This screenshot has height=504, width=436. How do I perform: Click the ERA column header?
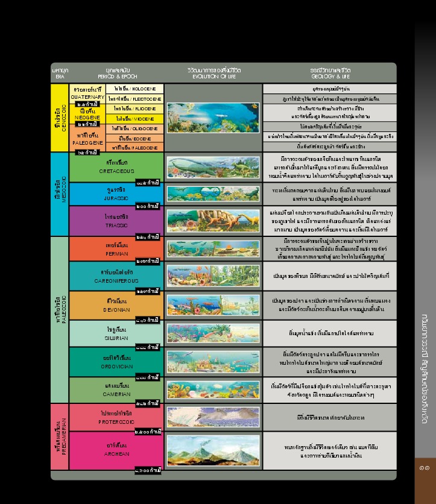coord(60,74)
